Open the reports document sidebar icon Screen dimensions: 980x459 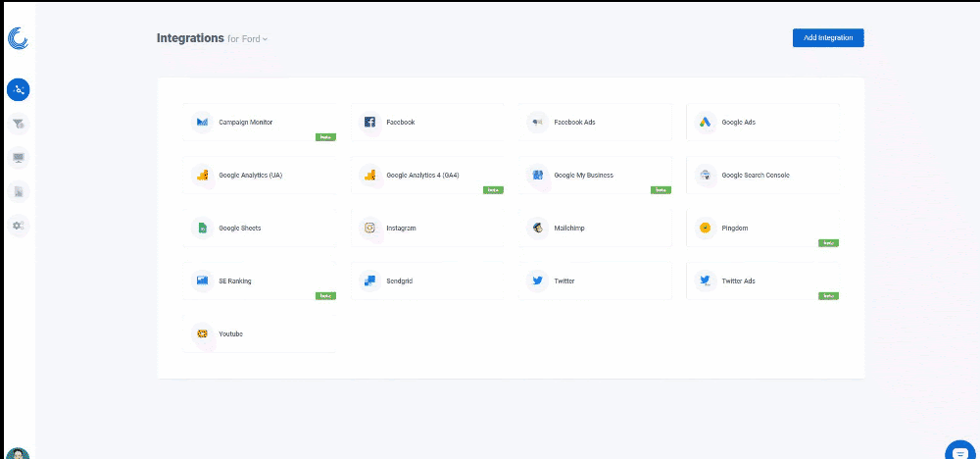(x=18, y=191)
